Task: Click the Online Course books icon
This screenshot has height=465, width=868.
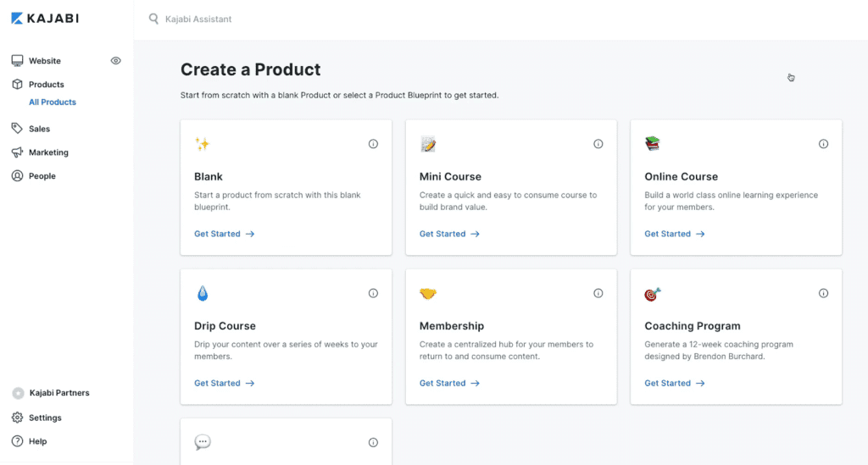Action: (x=653, y=144)
